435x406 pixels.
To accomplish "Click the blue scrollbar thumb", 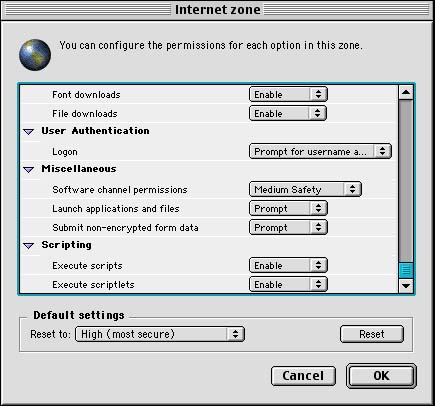I will pos(406,270).
